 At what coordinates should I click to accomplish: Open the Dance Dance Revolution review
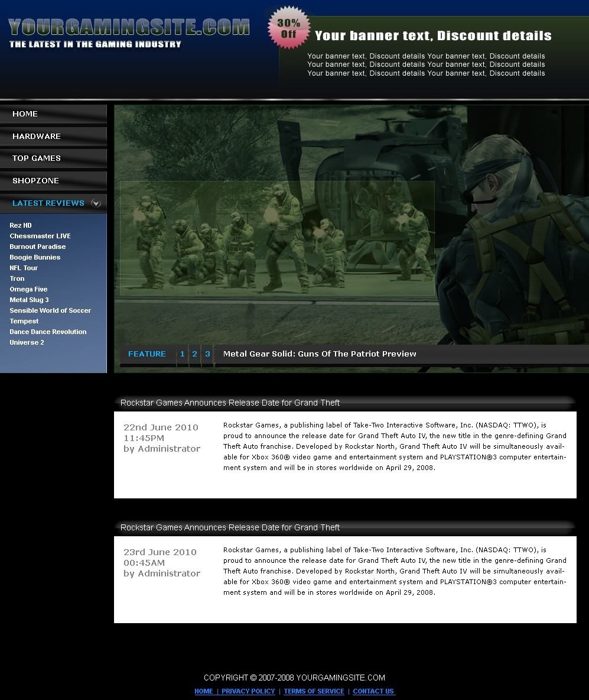pyautogui.click(x=48, y=332)
